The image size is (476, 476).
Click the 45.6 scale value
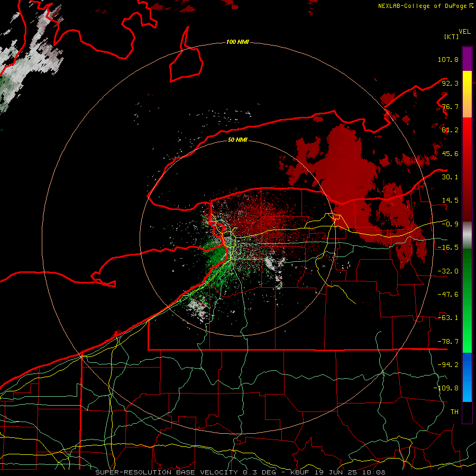click(450, 153)
